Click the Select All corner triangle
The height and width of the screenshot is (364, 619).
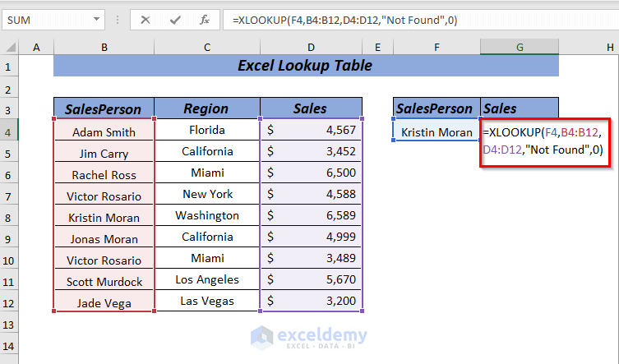click(10, 47)
